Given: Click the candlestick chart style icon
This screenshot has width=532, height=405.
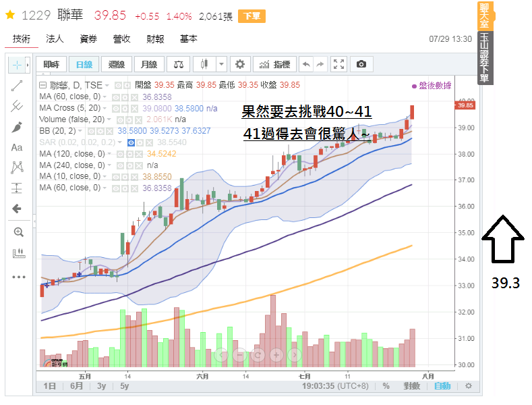Looking at the screenshot, I should pos(204,64).
